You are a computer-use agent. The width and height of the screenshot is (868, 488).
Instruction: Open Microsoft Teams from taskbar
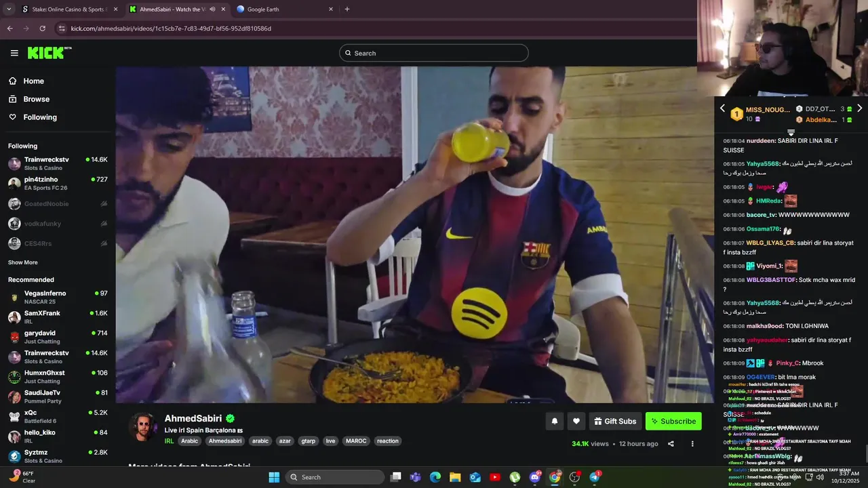tap(416, 477)
